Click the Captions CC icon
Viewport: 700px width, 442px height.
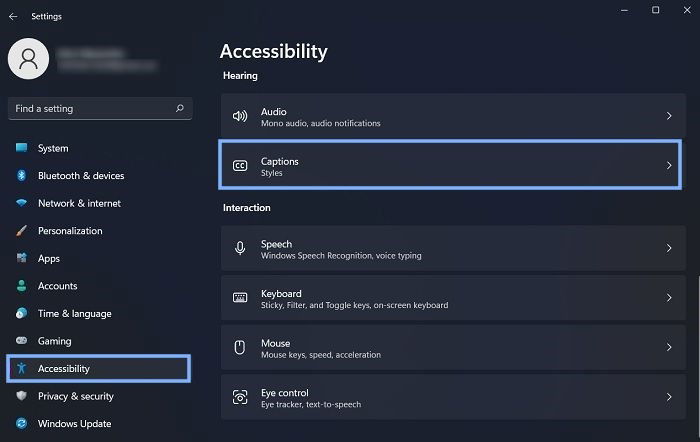240,166
